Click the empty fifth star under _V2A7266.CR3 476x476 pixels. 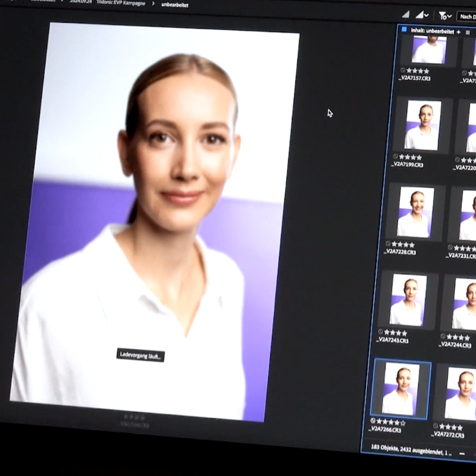point(403,422)
